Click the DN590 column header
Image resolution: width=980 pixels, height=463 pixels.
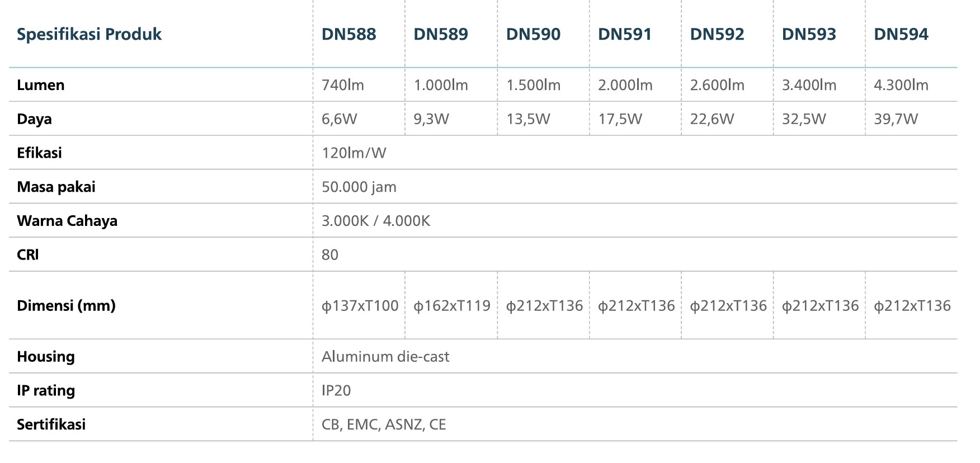[533, 34]
